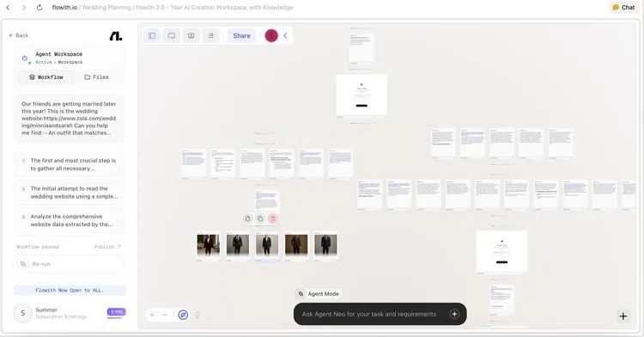Click the Share button
Image resolution: width=644 pixels, height=337 pixels.
pyautogui.click(x=241, y=36)
